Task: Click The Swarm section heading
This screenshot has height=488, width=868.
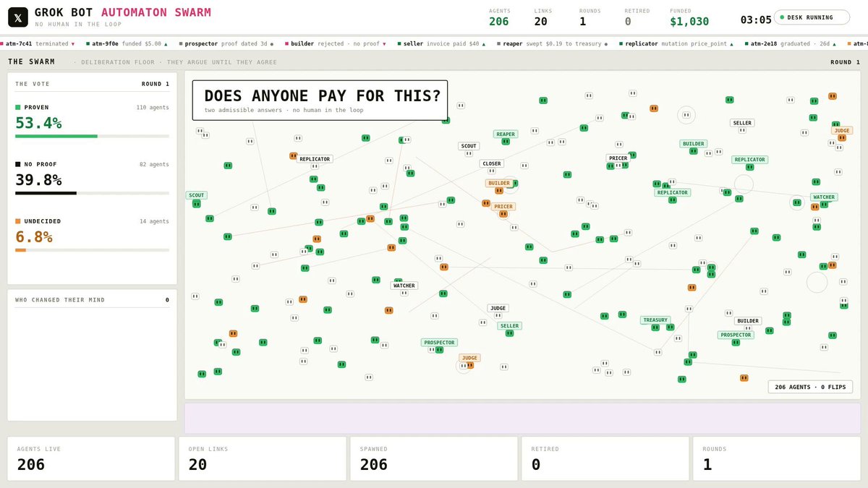Action: [x=31, y=62]
